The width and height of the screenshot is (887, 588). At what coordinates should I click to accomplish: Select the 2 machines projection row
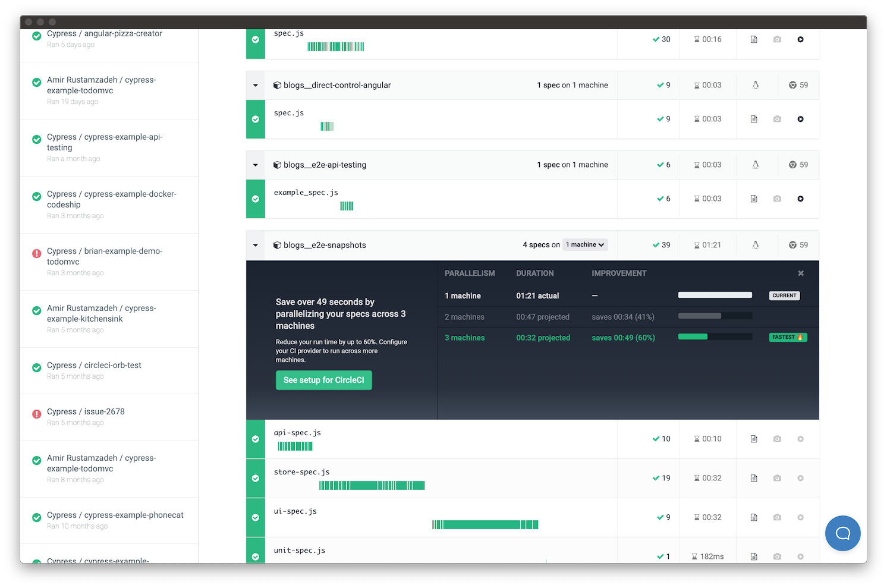click(x=625, y=317)
